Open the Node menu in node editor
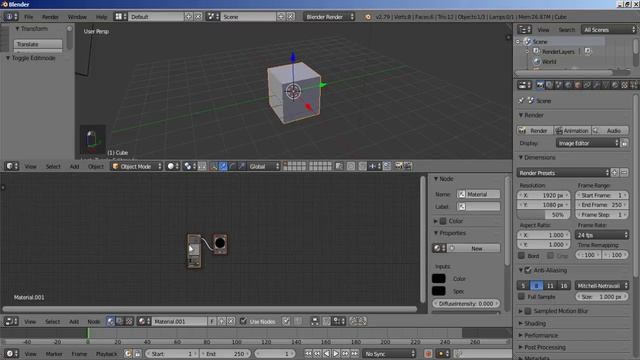 (x=93, y=322)
